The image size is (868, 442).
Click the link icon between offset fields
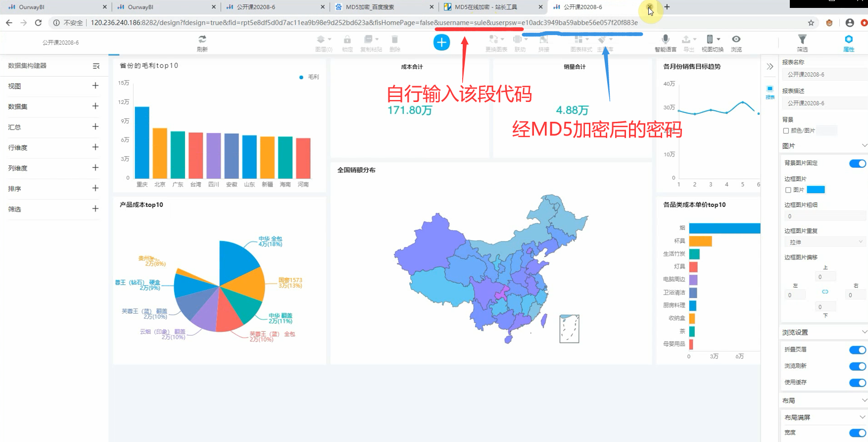click(825, 292)
